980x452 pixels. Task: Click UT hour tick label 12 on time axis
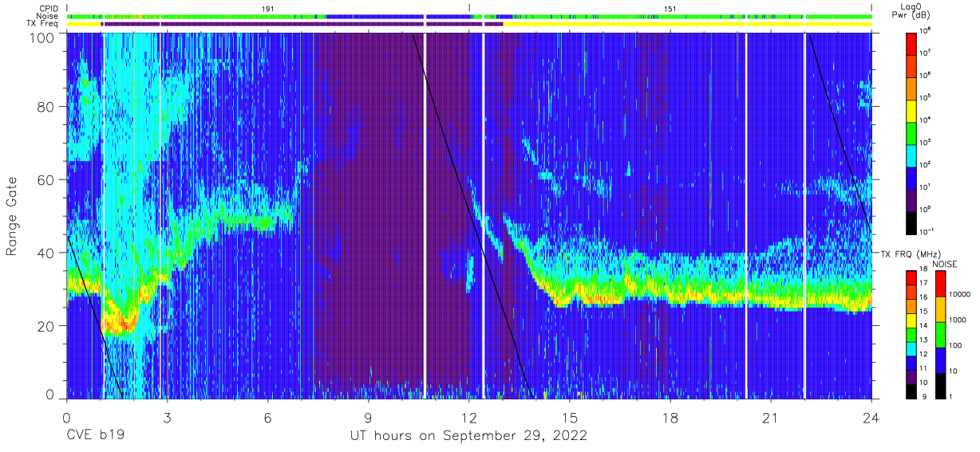tap(469, 418)
